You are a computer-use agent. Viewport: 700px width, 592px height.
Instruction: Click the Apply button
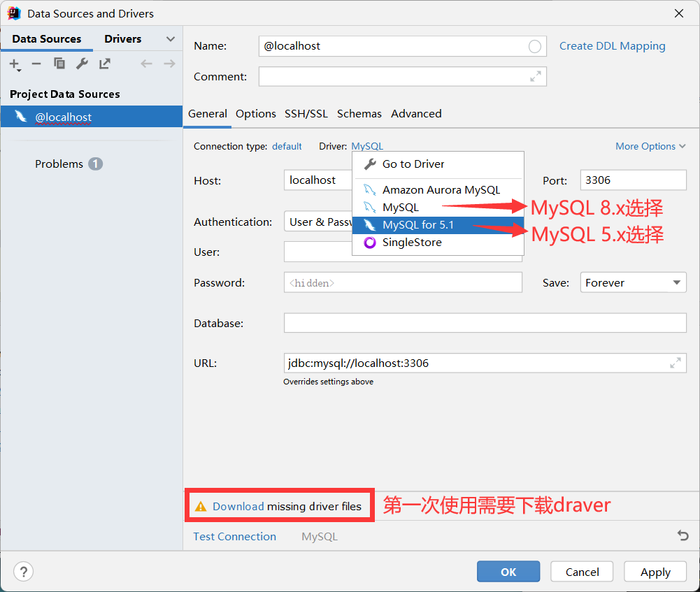point(655,572)
